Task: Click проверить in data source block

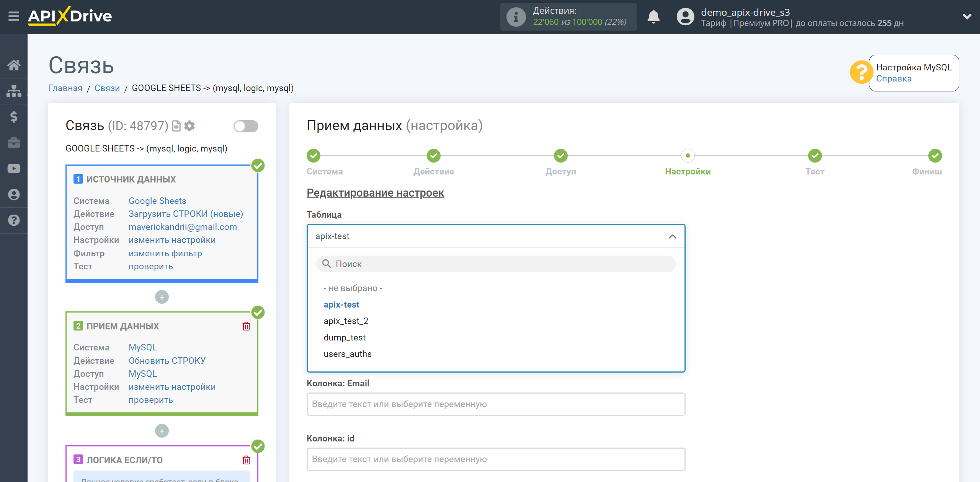Action: [x=151, y=266]
